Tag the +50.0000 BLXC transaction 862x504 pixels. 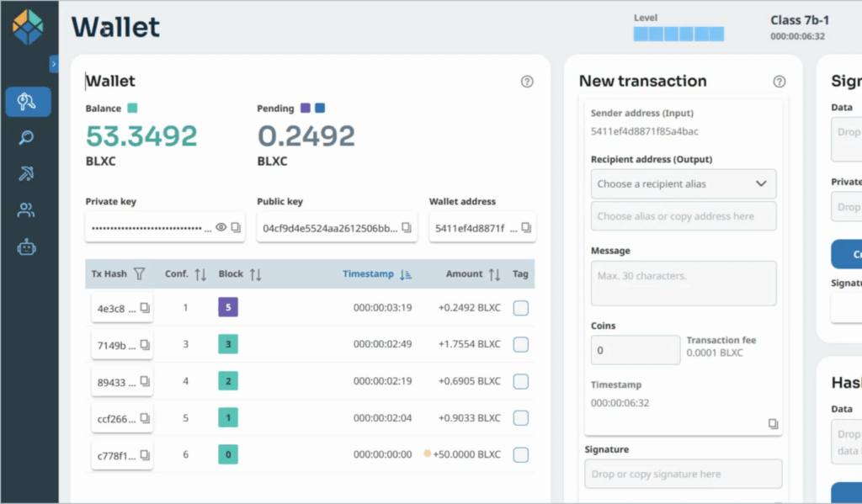pyautogui.click(x=521, y=455)
